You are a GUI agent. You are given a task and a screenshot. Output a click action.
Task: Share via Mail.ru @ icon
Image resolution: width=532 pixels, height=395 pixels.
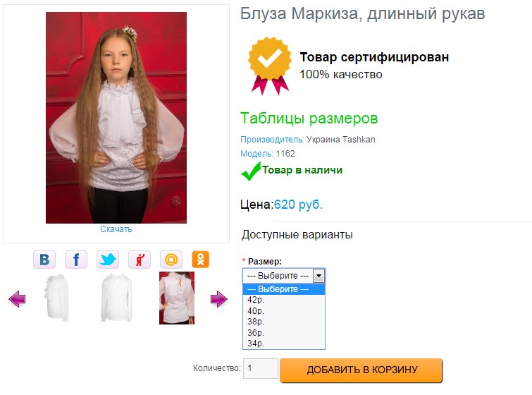171,260
